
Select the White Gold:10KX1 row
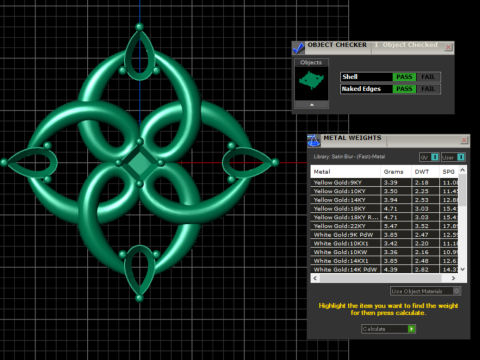(385, 244)
